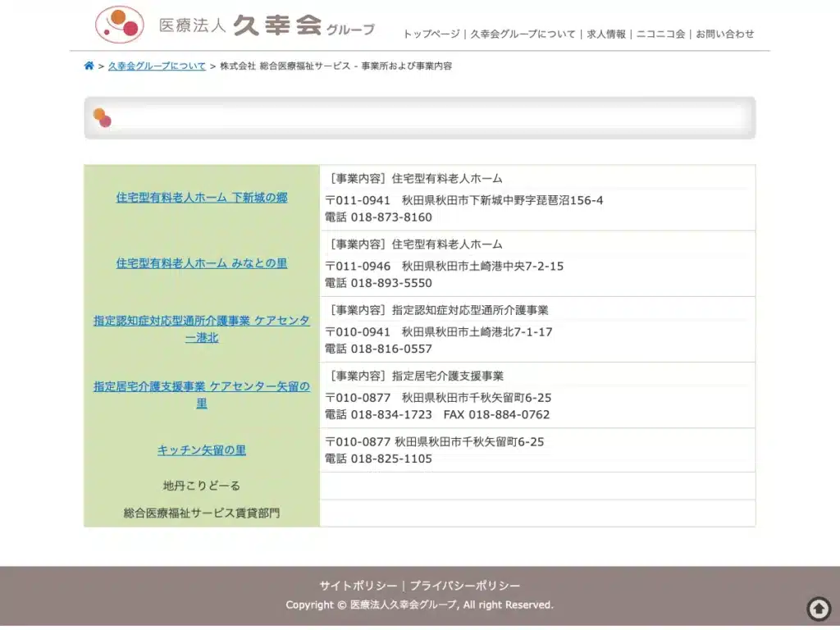Open the 住宅型有料老人ホーム みなとの里 link
Viewport: 840px width, 630px height.
(202, 263)
